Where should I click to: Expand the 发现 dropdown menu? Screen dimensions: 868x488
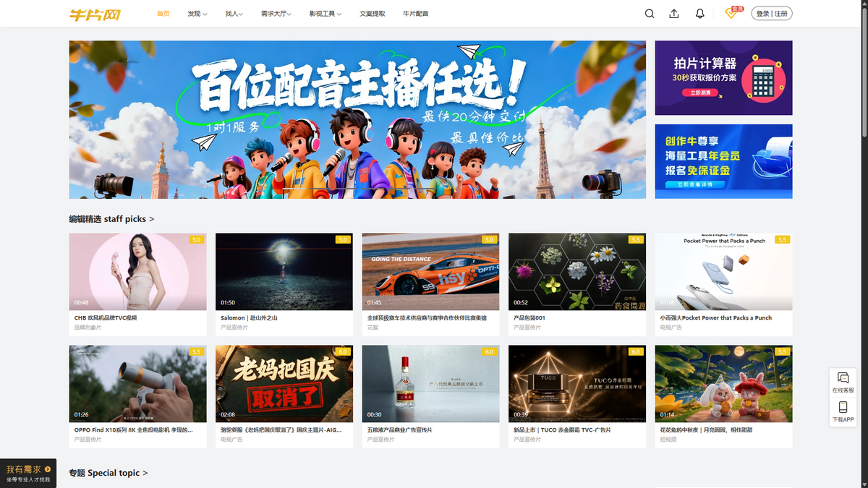point(197,14)
